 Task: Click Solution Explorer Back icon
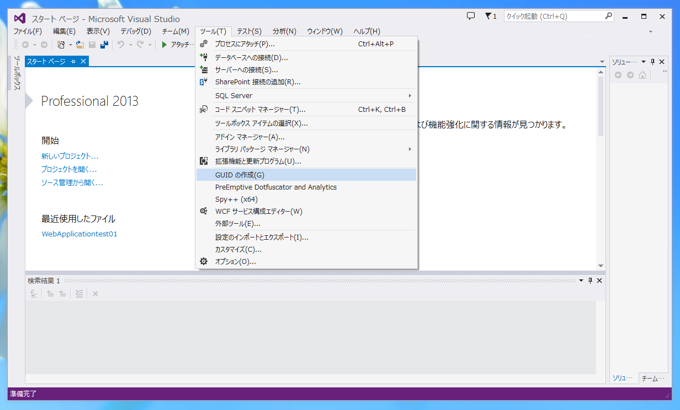pos(618,75)
